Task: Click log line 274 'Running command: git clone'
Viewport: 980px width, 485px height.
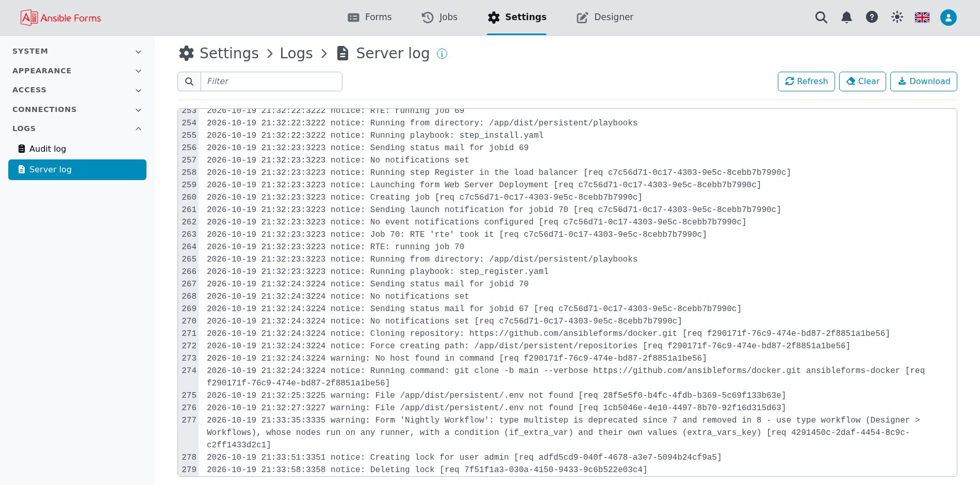Action: tap(566, 377)
